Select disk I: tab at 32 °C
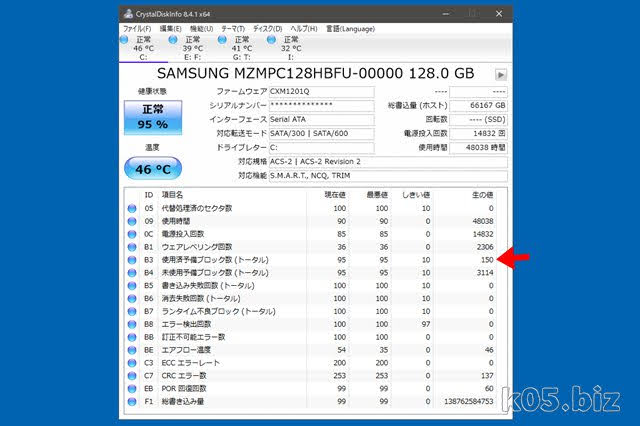The width and height of the screenshot is (640, 426). click(x=291, y=48)
